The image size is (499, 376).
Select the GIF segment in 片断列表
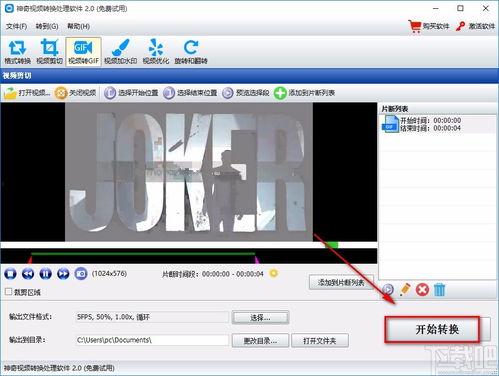[x=437, y=124]
